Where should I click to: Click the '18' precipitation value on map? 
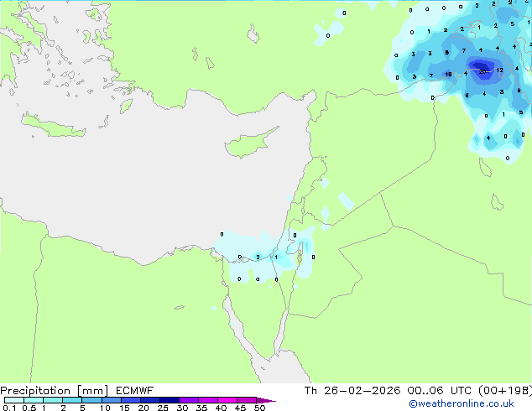point(448,75)
